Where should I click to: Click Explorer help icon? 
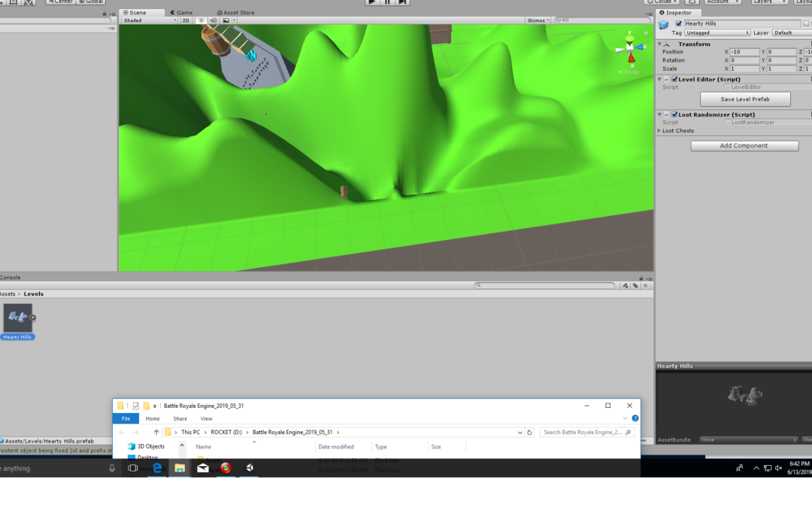click(635, 418)
